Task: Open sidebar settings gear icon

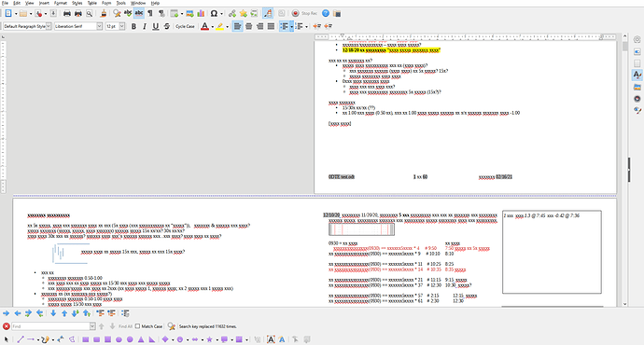Action: [x=637, y=39]
